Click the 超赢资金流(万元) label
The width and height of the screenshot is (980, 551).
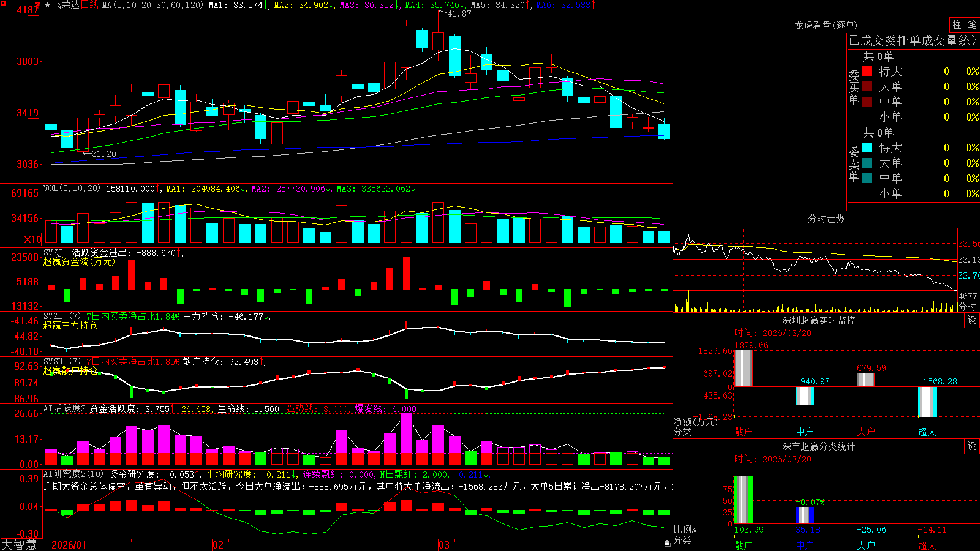tap(79, 261)
